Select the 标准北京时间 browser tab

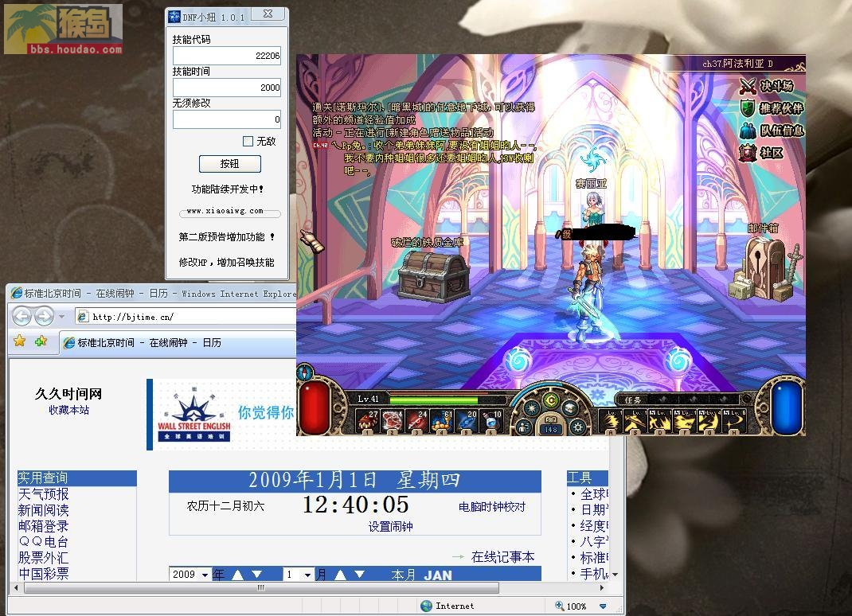point(178,343)
